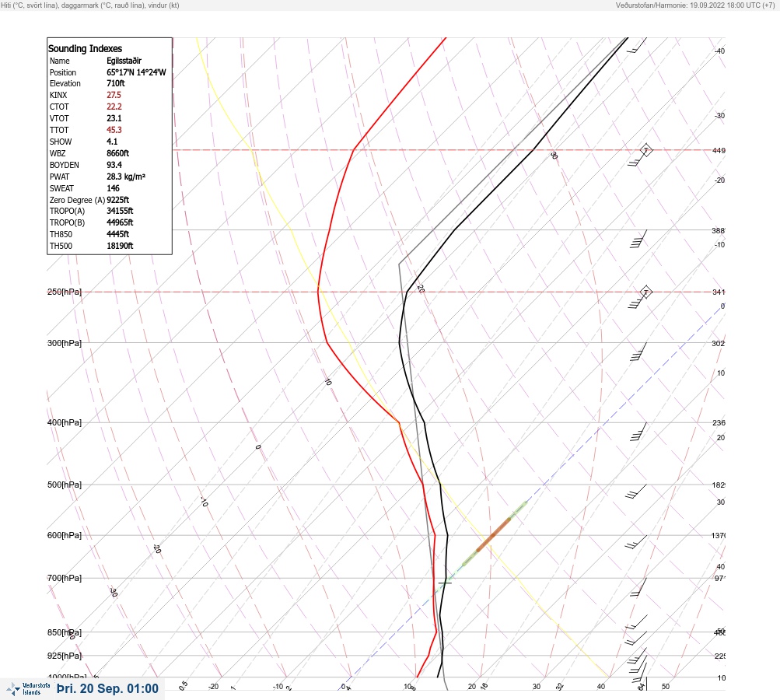The height and width of the screenshot is (700, 780).
Task: Click the 925[hPa] pressure label
Action: pos(65,656)
